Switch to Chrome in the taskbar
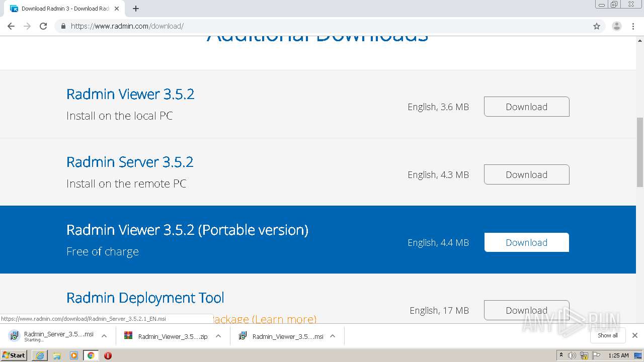The width and height of the screenshot is (644, 362). [x=91, y=355]
